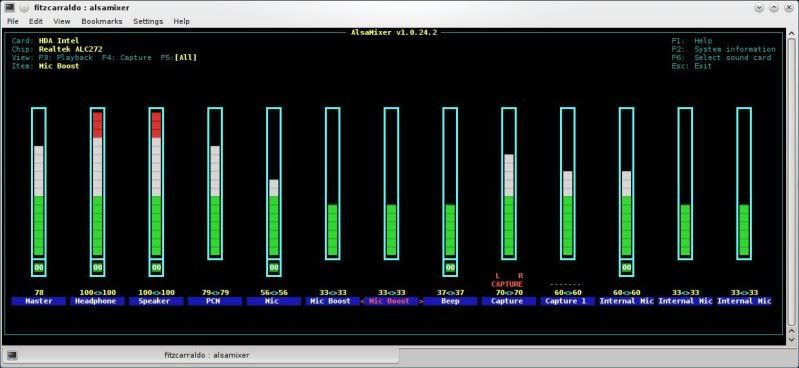Image resolution: width=799 pixels, height=368 pixels.
Task: Click the 'AlsaMixer v1.0.24.2' title text
Action: coord(394,32)
